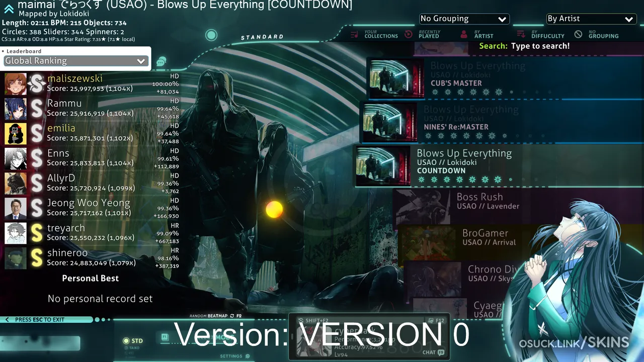Image resolution: width=644 pixels, height=362 pixels.
Task: Select the Boss Rush beatmap by Lavender
Action: (518, 206)
